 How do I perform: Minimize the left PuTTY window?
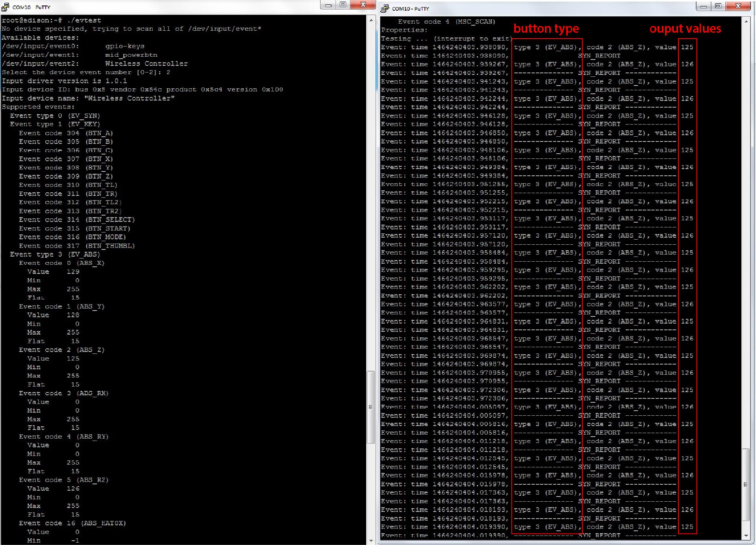(329, 5)
